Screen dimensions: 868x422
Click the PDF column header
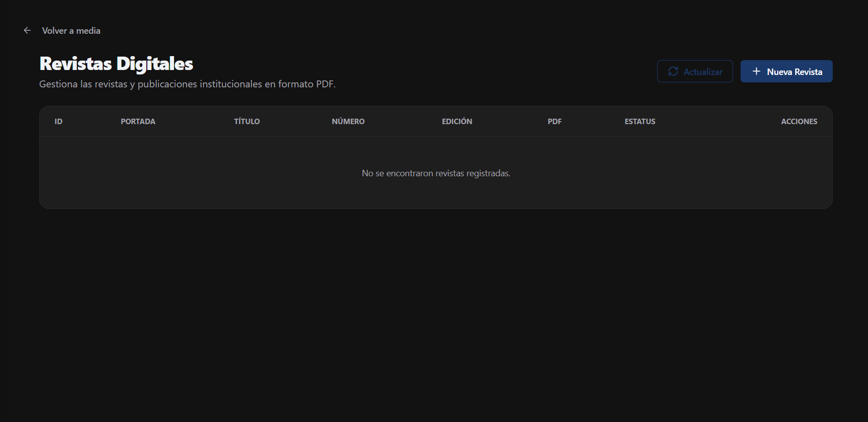(555, 122)
